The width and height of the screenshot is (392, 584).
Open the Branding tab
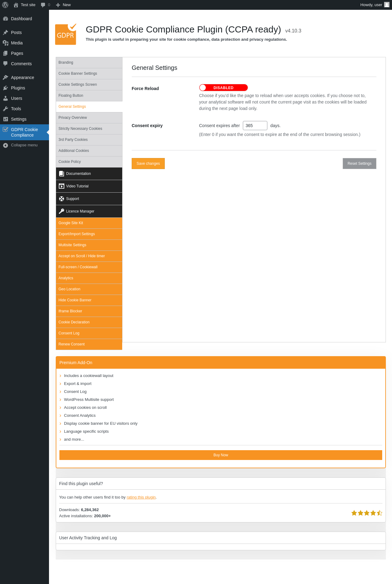[89, 62]
